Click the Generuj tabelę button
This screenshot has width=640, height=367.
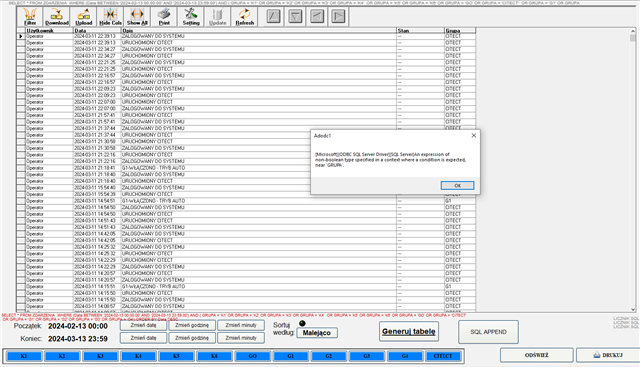point(409,331)
